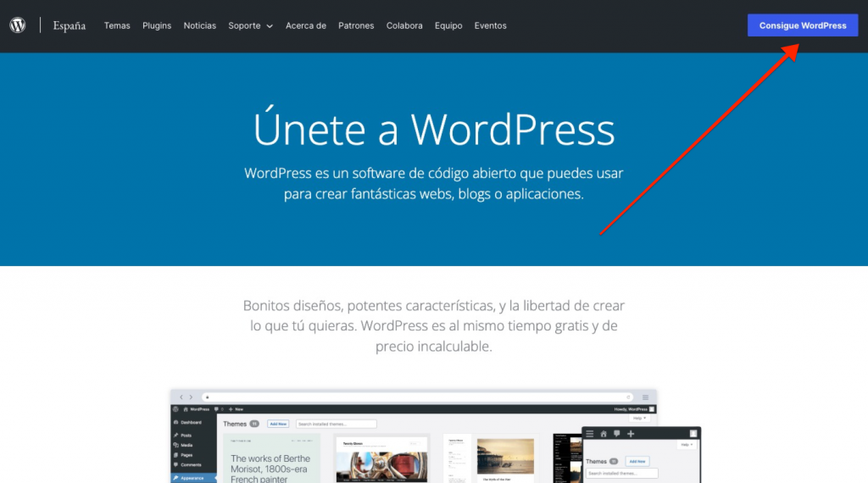Image resolution: width=868 pixels, height=483 pixels.
Task: Select the Twenty Eleven theme thumbnail
Action: coord(381,460)
